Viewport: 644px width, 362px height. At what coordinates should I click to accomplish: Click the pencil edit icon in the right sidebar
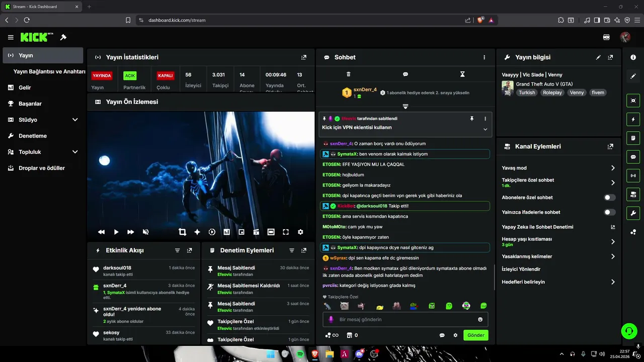[x=633, y=76]
